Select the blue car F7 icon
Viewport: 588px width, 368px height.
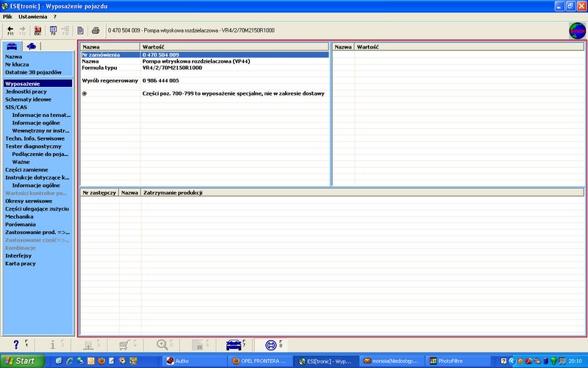click(234, 344)
